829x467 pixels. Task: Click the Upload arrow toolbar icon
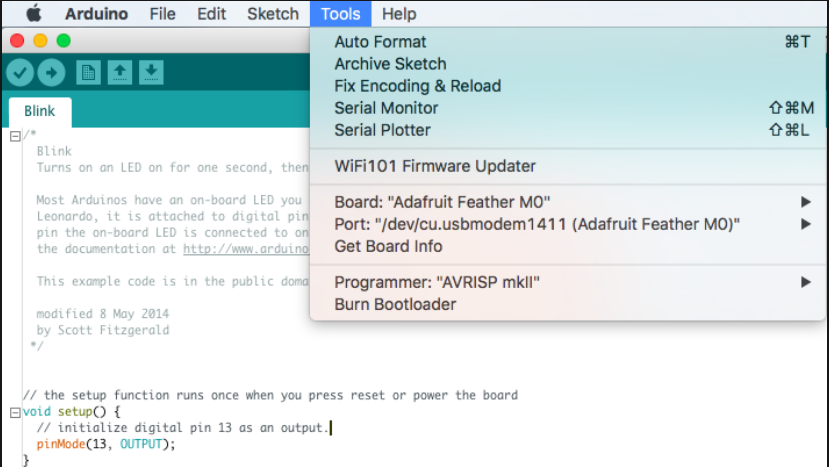click(51, 72)
